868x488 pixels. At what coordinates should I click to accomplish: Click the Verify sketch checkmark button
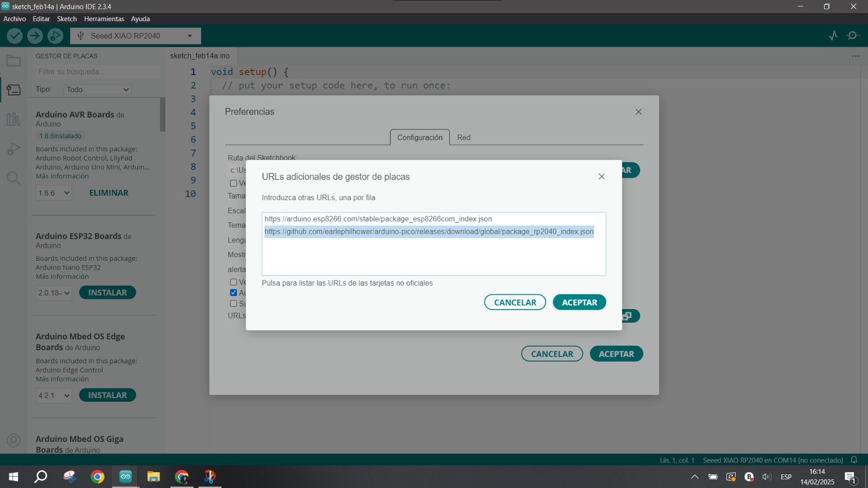15,36
